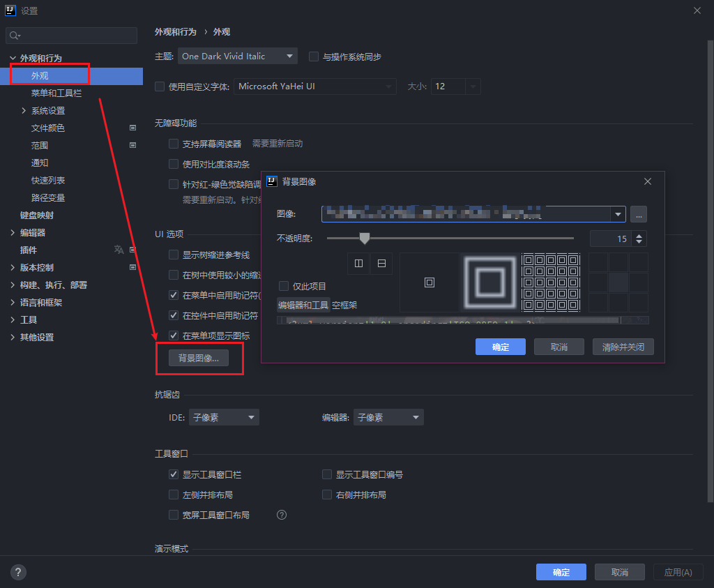Expand the 编辑器 settings category
The width and height of the screenshot is (714, 588).
tap(13, 233)
